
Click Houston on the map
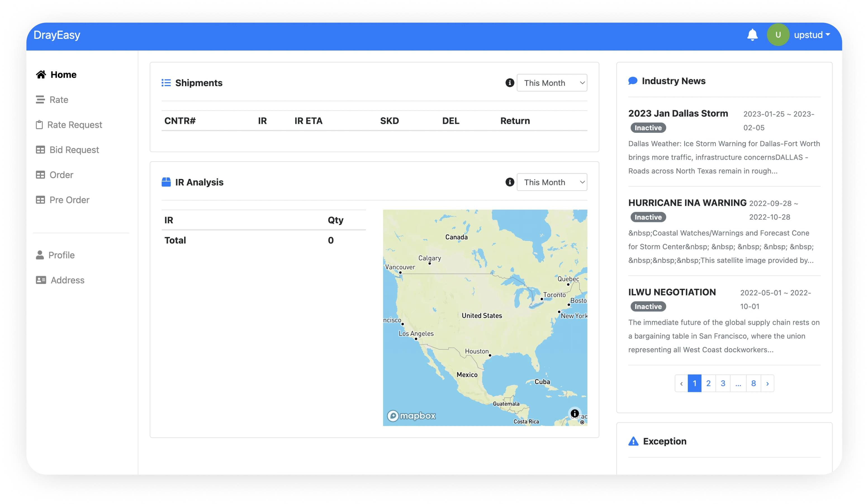coord(477,351)
